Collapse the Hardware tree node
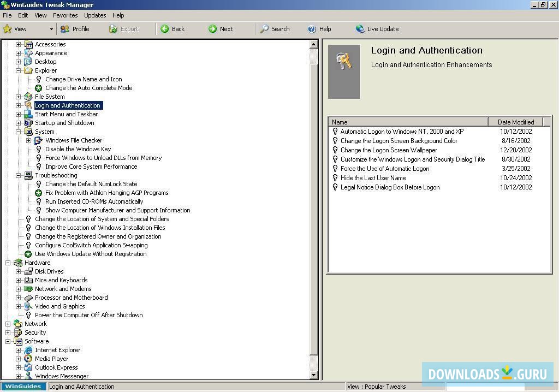This screenshot has height=392, width=559. tap(8, 263)
